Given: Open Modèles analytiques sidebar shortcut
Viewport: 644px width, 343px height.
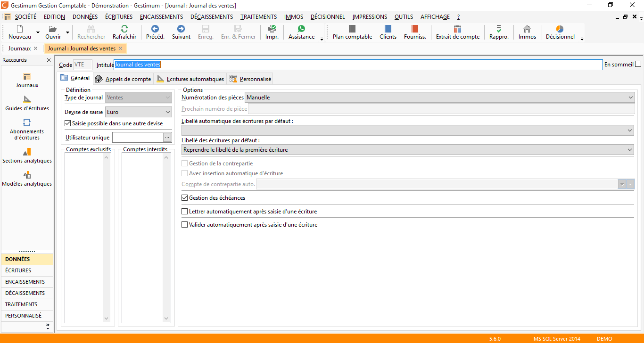Looking at the screenshot, I should [27, 179].
